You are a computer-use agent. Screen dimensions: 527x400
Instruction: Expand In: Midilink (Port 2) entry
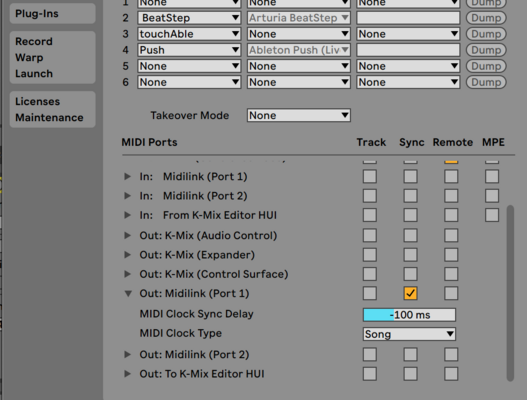127,196
